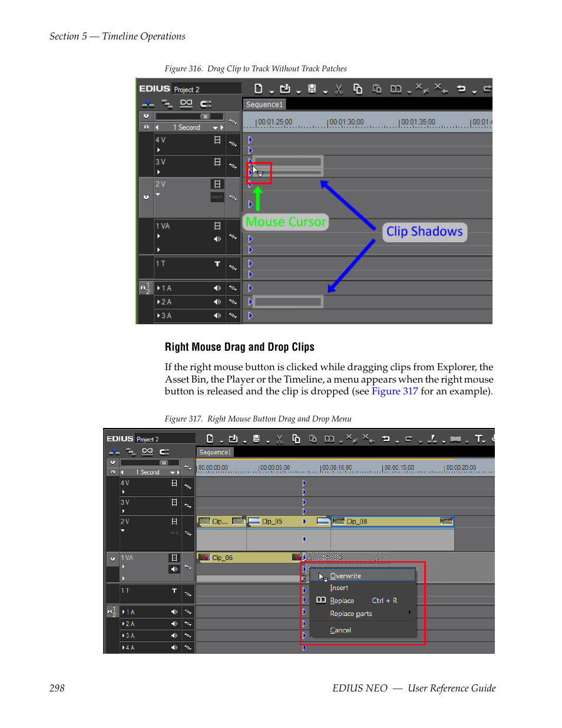Click the New Sequence icon in upper toolbar
The image size is (562, 728).
pyautogui.click(x=258, y=88)
